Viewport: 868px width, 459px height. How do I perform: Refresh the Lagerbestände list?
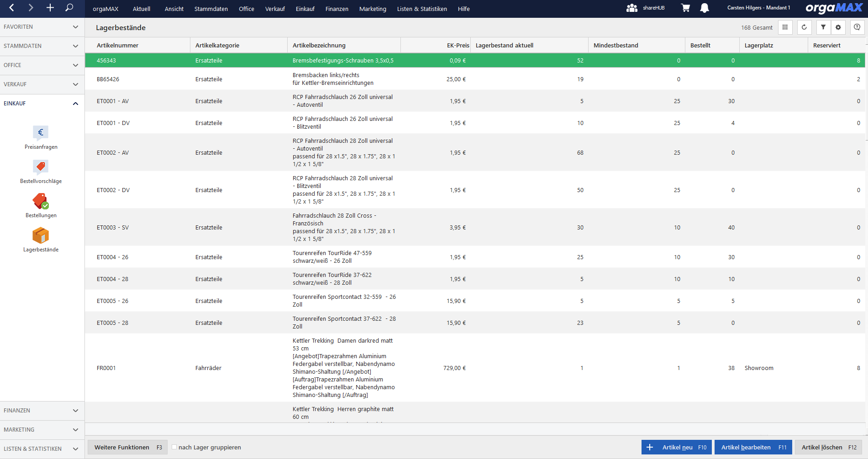point(804,27)
